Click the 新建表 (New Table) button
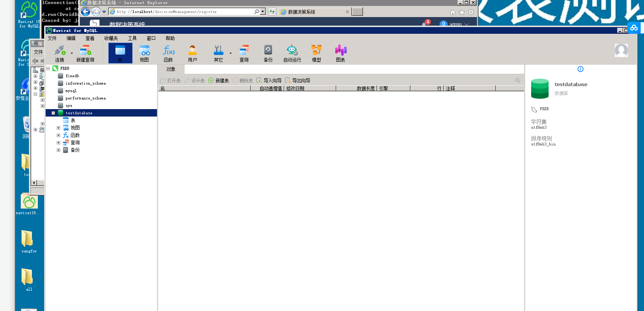Screen dimensions: 644x311 (x=219, y=81)
